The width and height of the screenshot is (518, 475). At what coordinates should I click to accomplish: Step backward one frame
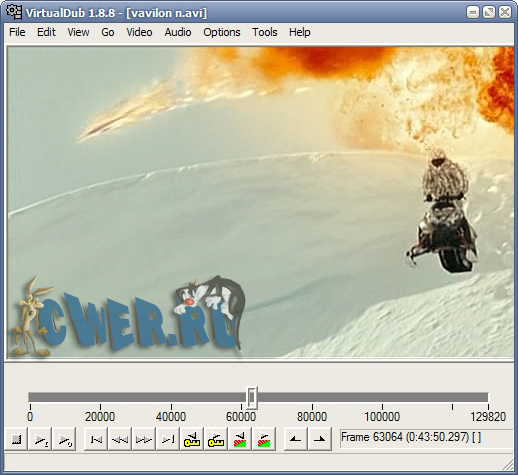120,439
